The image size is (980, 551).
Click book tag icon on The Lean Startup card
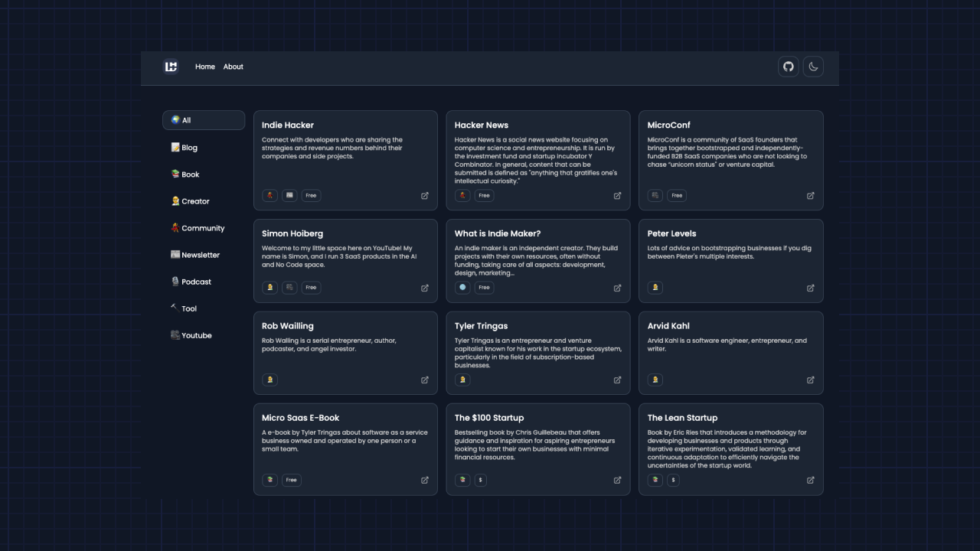point(655,481)
